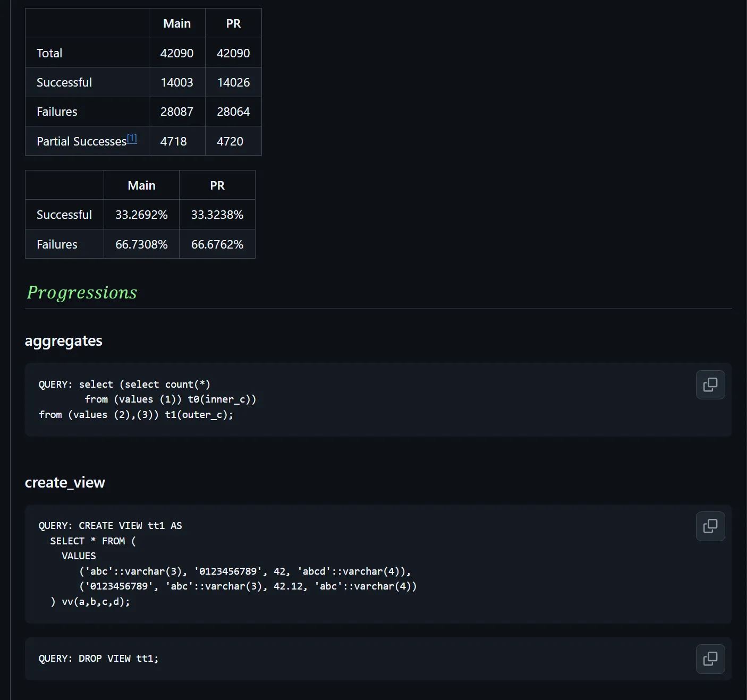Click the Main failure percentage 66.7308%
The height and width of the screenshot is (700, 747).
tap(141, 244)
